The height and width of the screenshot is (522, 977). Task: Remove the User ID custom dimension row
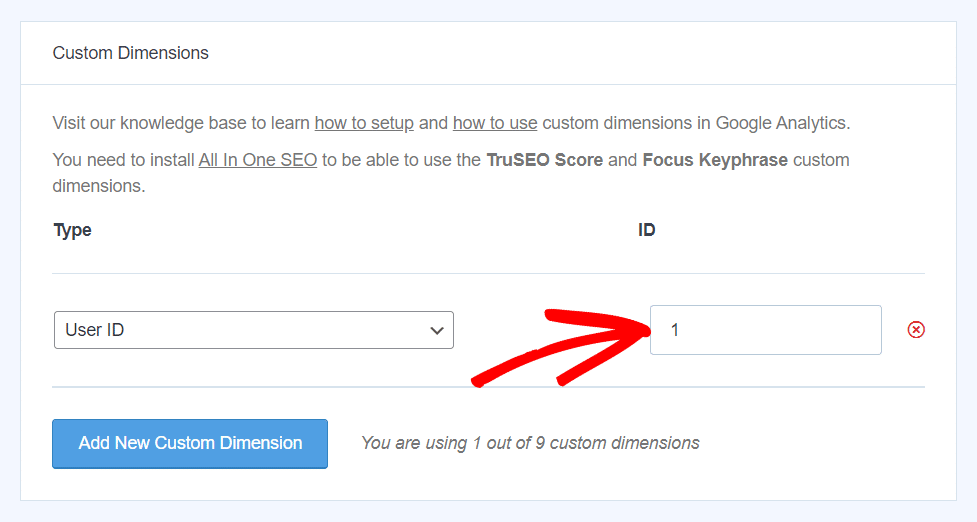pos(915,330)
